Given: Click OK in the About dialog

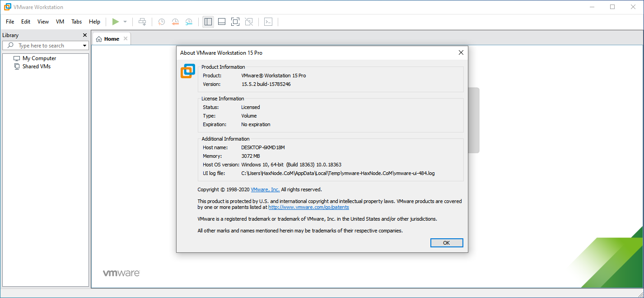Looking at the screenshot, I should coord(447,243).
